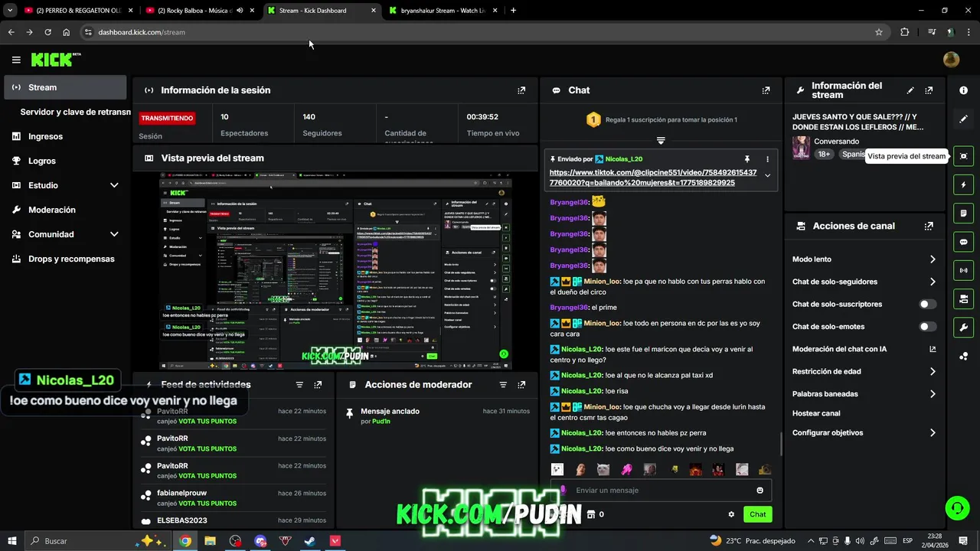This screenshot has width=980, height=551.
Task: Pop out the Chat panel
Action: click(x=766, y=90)
